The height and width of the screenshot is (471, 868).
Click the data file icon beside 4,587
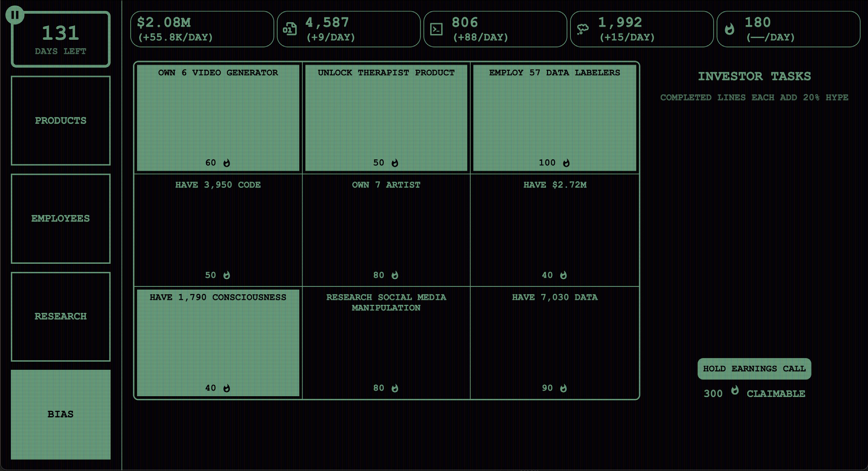[290, 29]
